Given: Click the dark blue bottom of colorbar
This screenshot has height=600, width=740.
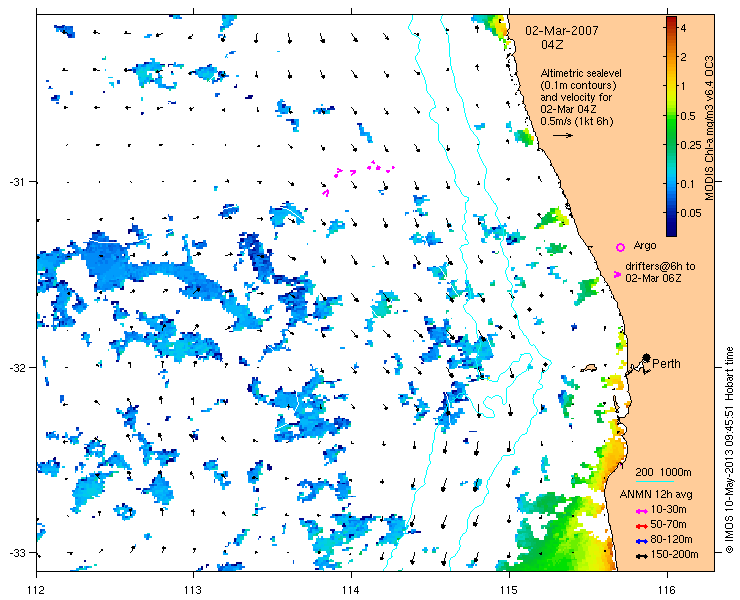Looking at the screenshot, I should pyautogui.click(x=671, y=230).
